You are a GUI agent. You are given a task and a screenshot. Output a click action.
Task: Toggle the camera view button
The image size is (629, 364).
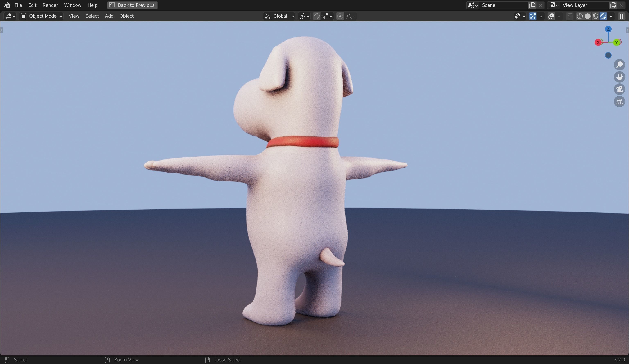(620, 89)
